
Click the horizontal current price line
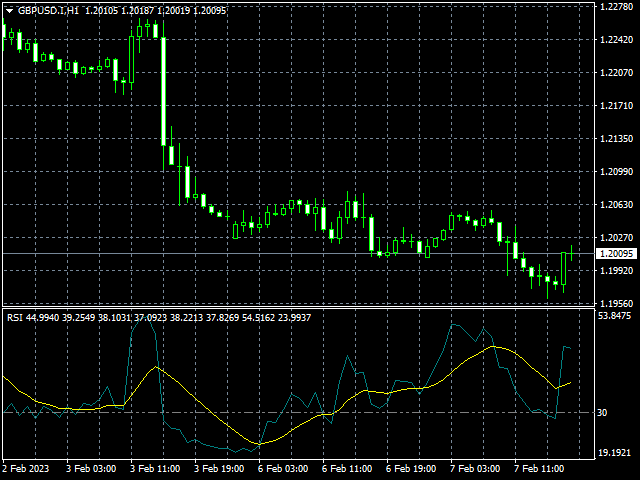(299, 254)
